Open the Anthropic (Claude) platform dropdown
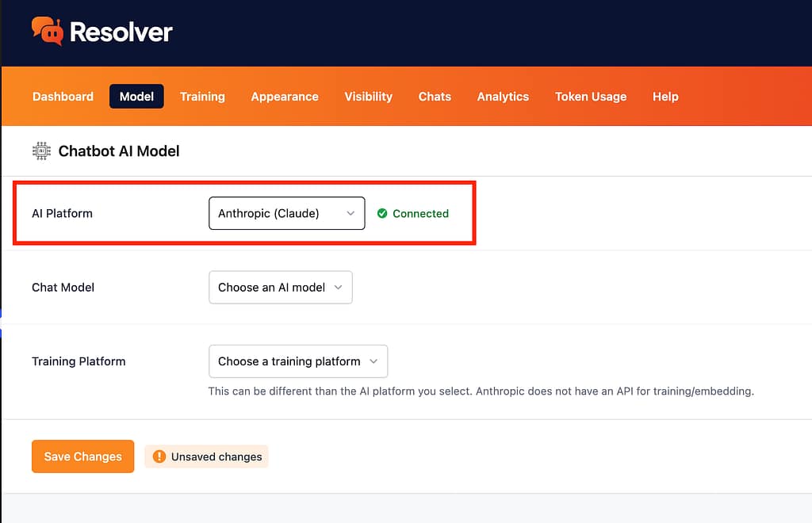The width and height of the screenshot is (812, 523). tap(287, 213)
